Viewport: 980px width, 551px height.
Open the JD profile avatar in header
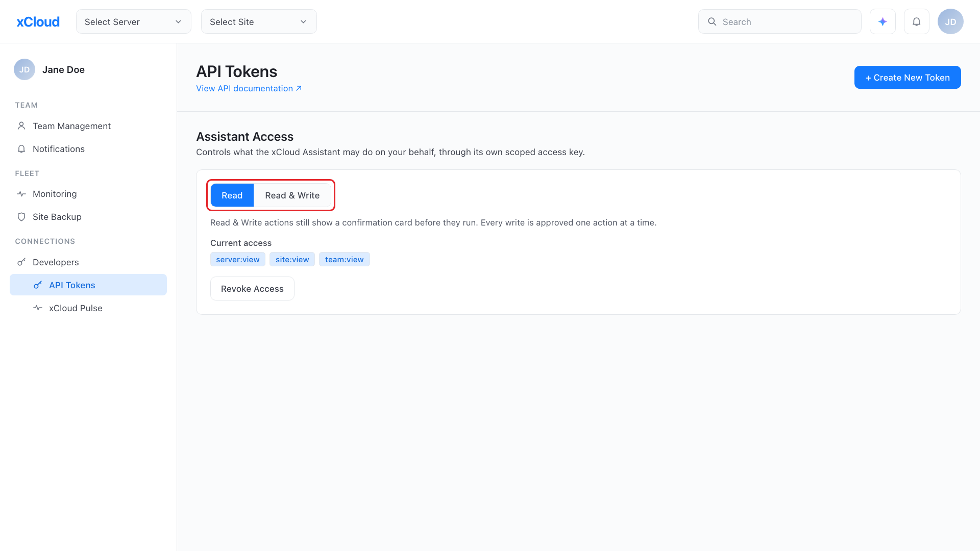click(950, 21)
